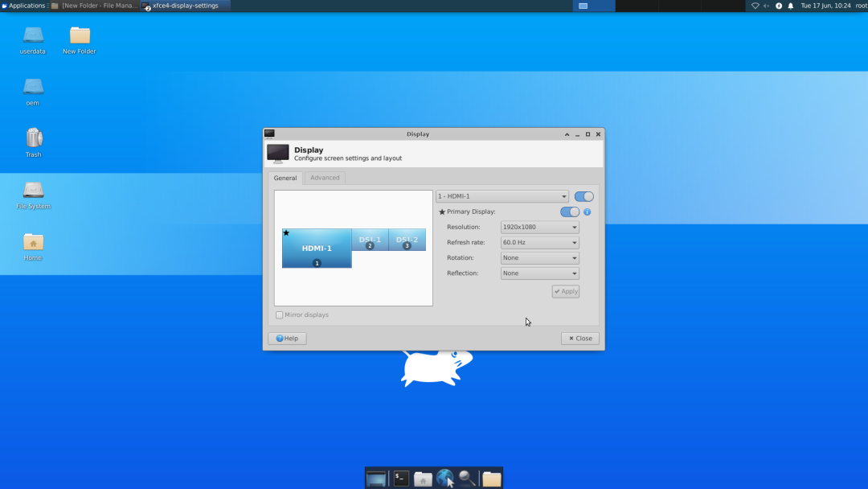Expand the Refresh rate dropdown

click(539, 242)
